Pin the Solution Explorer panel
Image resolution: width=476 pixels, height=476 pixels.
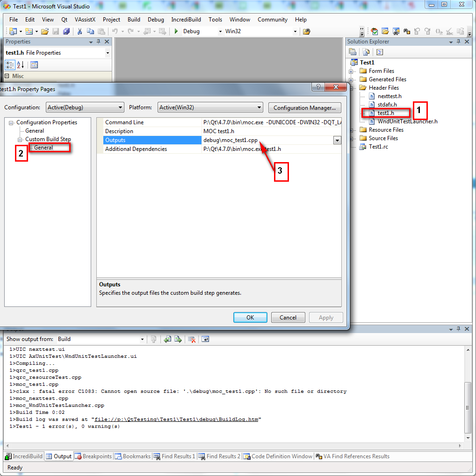(458, 42)
